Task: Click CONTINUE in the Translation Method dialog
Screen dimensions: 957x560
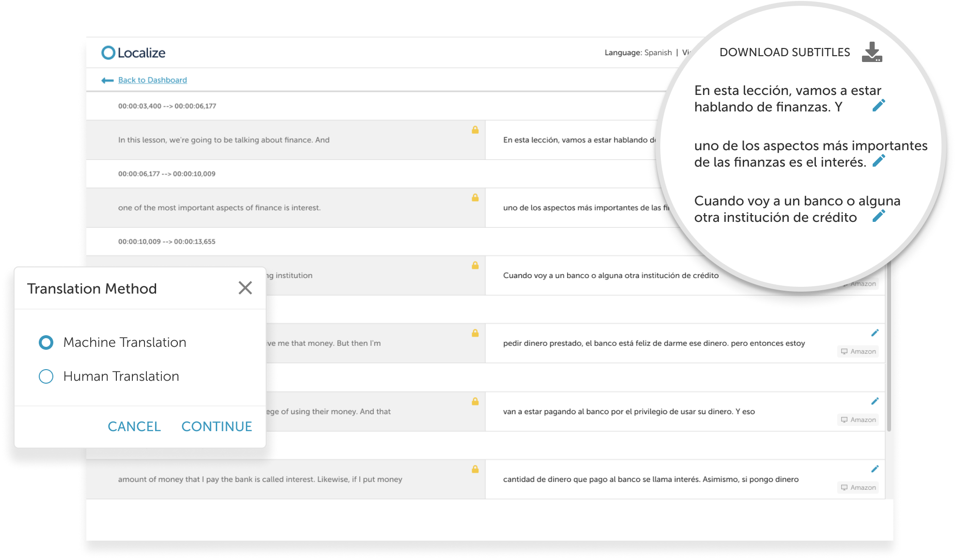Action: [x=217, y=426]
